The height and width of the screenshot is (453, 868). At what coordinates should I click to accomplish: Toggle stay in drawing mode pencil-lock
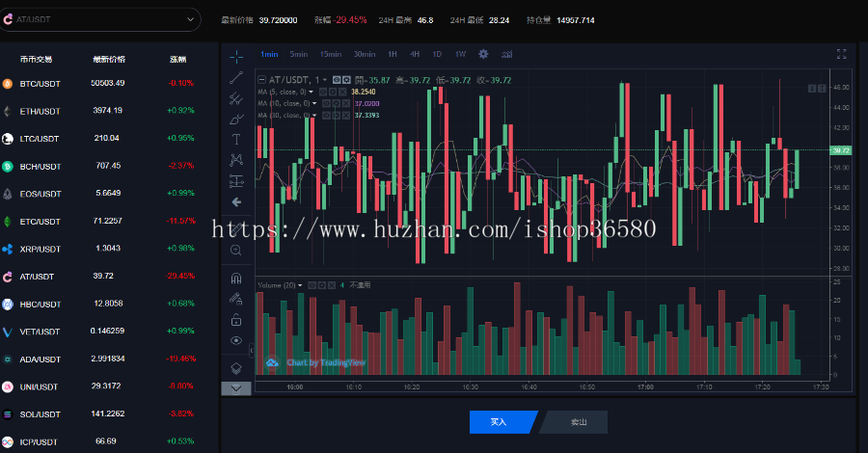click(236, 299)
